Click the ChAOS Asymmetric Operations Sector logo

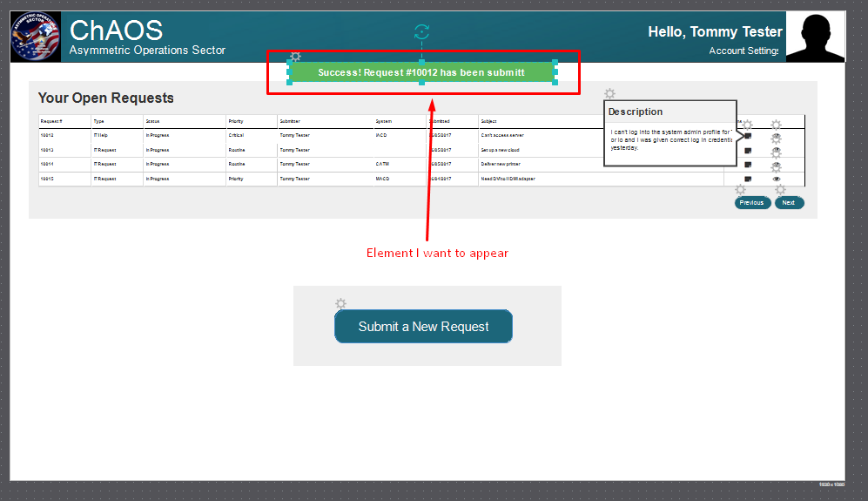point(36,37)
